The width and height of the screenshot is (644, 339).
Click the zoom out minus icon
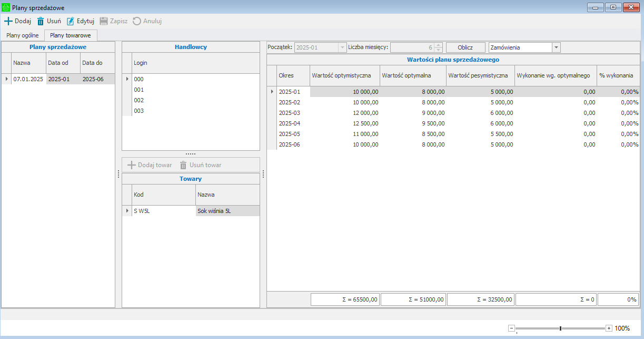coord(511,328)
